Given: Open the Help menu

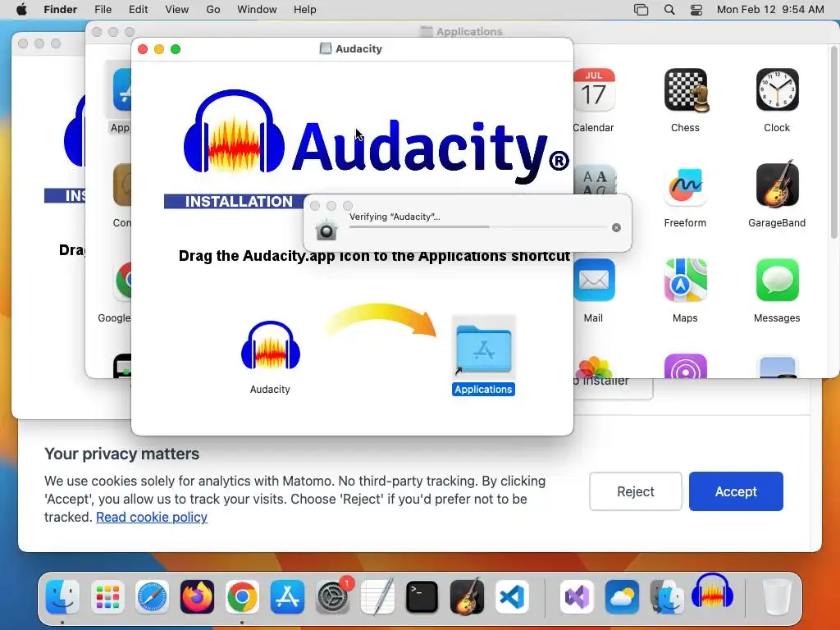Looking at the screenshot, I should coord(305,10).
